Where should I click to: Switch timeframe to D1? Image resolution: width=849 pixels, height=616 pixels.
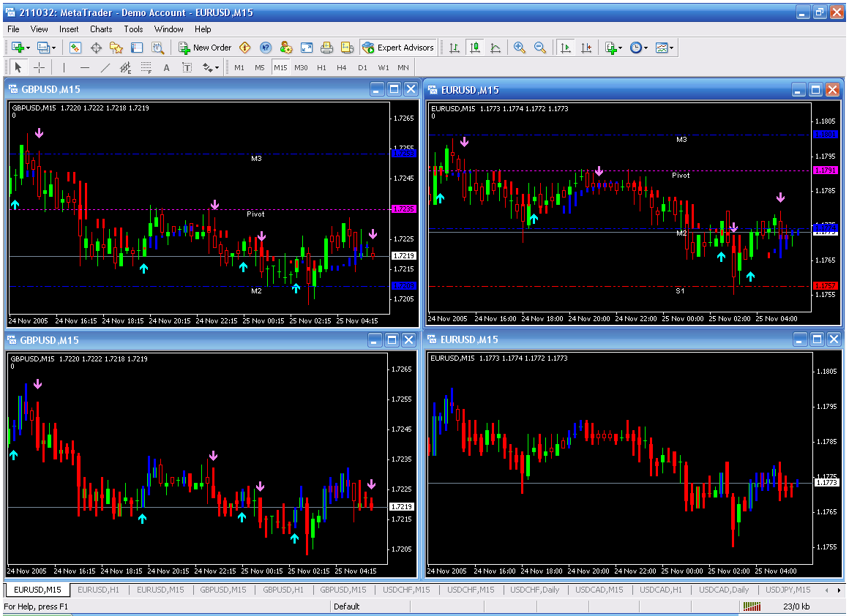363,67
